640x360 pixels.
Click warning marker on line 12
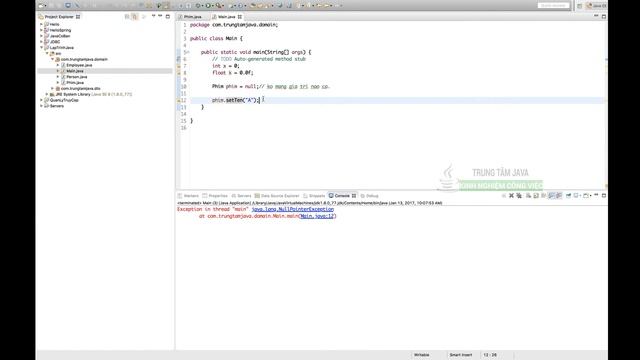(178, 100)
